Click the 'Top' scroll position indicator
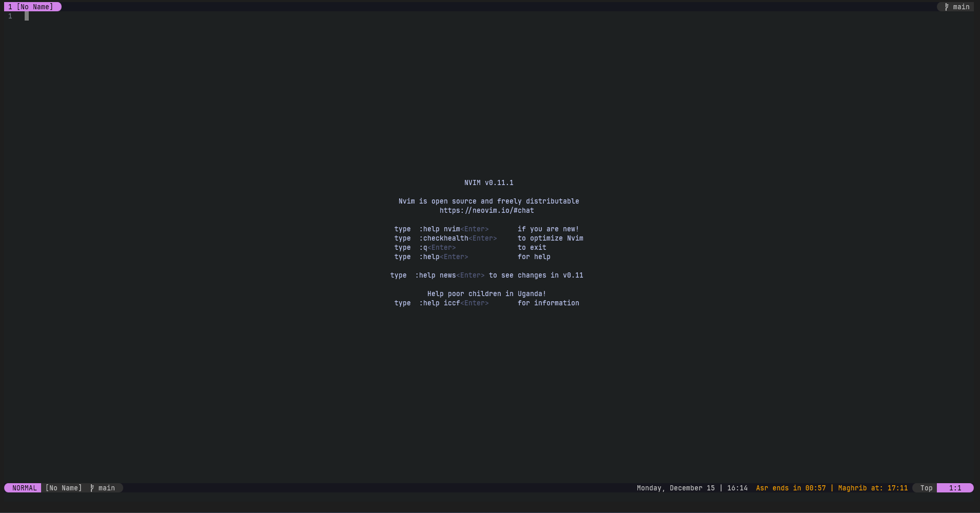 pos(926,488)
